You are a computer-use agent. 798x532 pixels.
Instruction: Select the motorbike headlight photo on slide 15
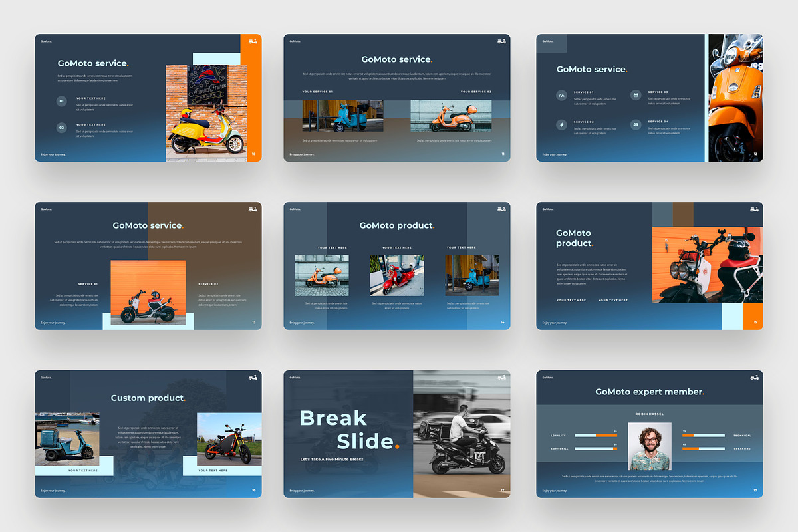(x=708, y=265)
